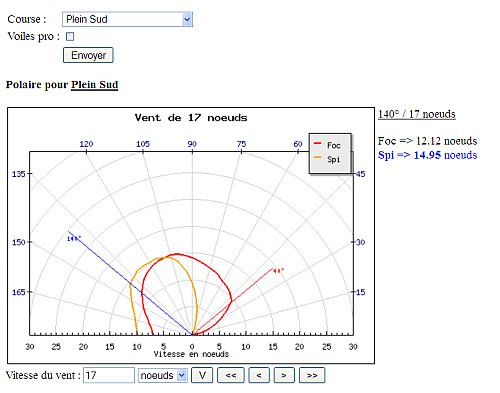The width and height of the screenshot is (500, 393).
Task: Validate wind speed with the V button
Action: [202, 375]
